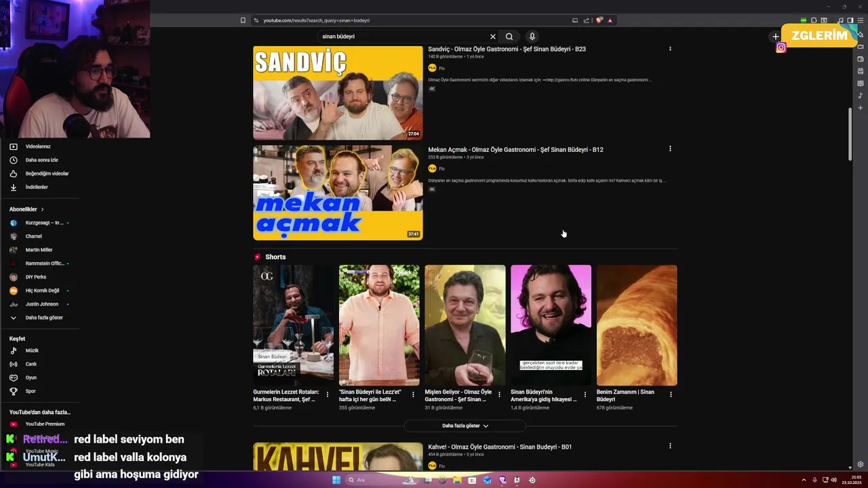
Task: Click the page vertical scrollbar thumb
Action: pyautogui.click(x=850, y=134)
